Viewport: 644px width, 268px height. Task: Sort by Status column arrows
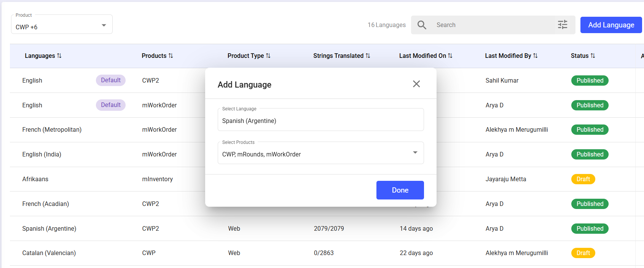point(593,56)
